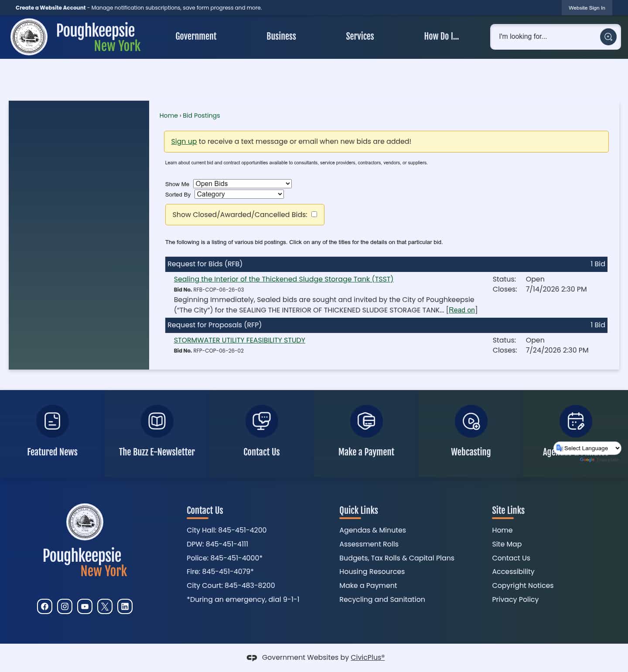This screenshot has width=628, height=672.
Task: Click City Court phone 845-483-8200
Action: pos(249,585)
